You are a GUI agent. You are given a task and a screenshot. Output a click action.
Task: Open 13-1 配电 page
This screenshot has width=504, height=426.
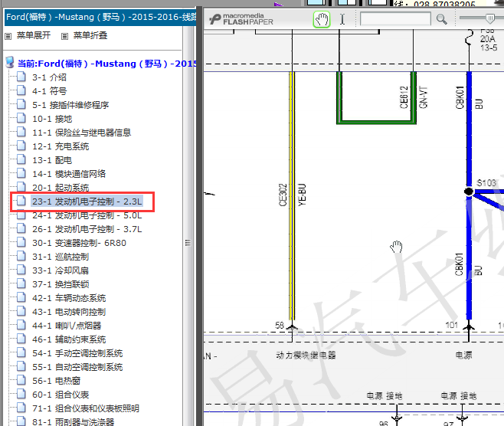52,160
